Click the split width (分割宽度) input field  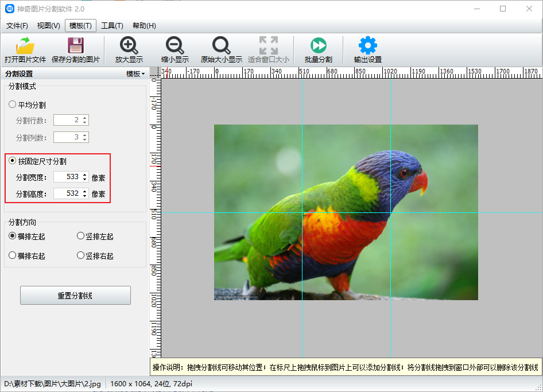coord(67,177)
